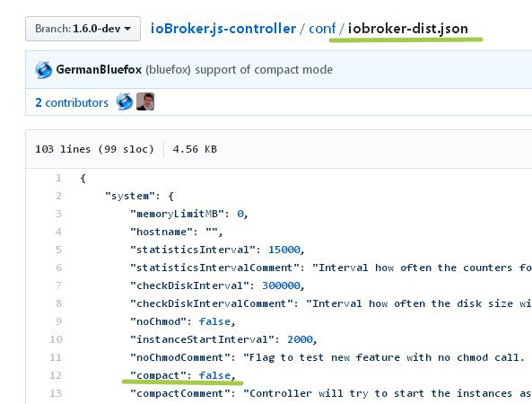
Task: Click the "checkDiskIntervalComment" key
Action: pyautogui.click(x=212, y=303)
